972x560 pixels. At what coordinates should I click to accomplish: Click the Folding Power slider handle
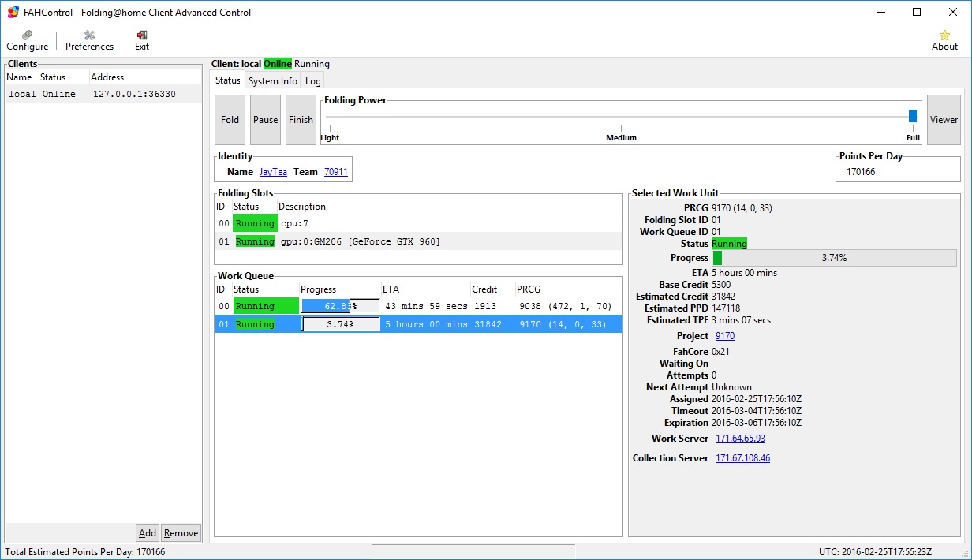pos(913,116)
